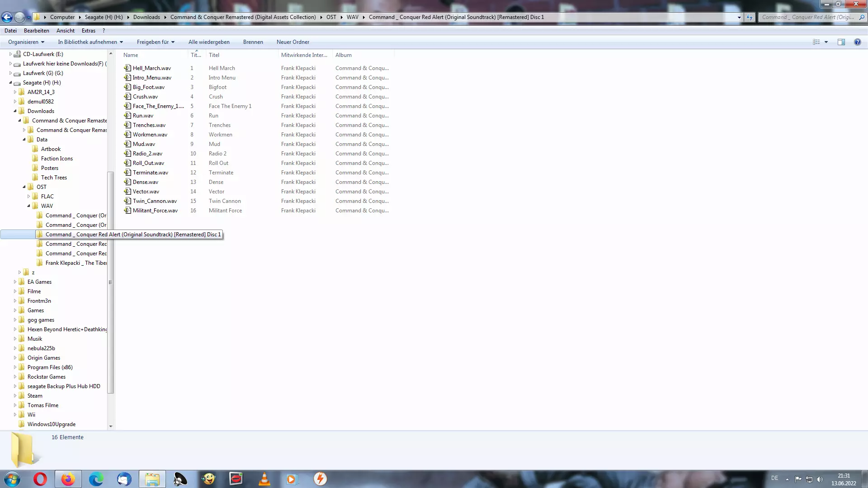Select the Rockstar Games folder
Screen dimensions: 868x488
point(46,377)
